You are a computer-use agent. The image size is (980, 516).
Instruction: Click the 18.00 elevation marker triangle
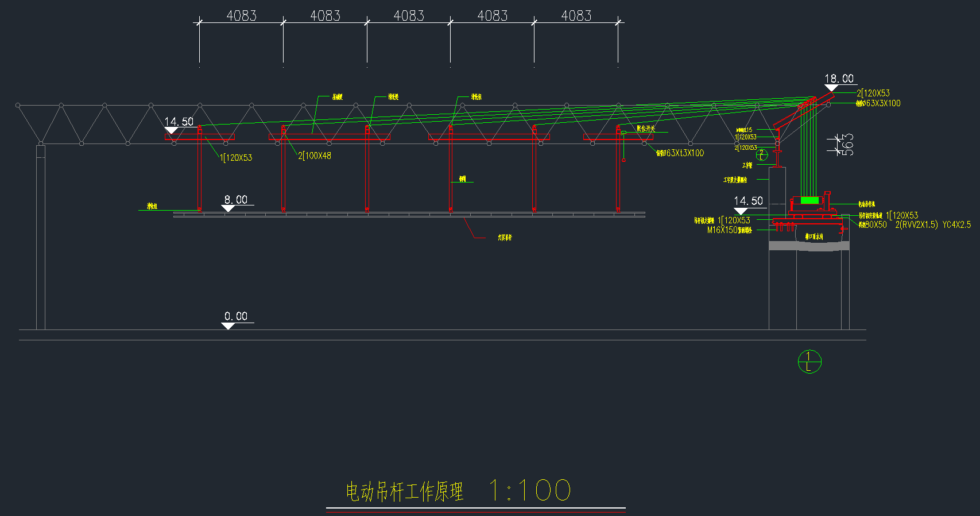(x=831, y=88)
